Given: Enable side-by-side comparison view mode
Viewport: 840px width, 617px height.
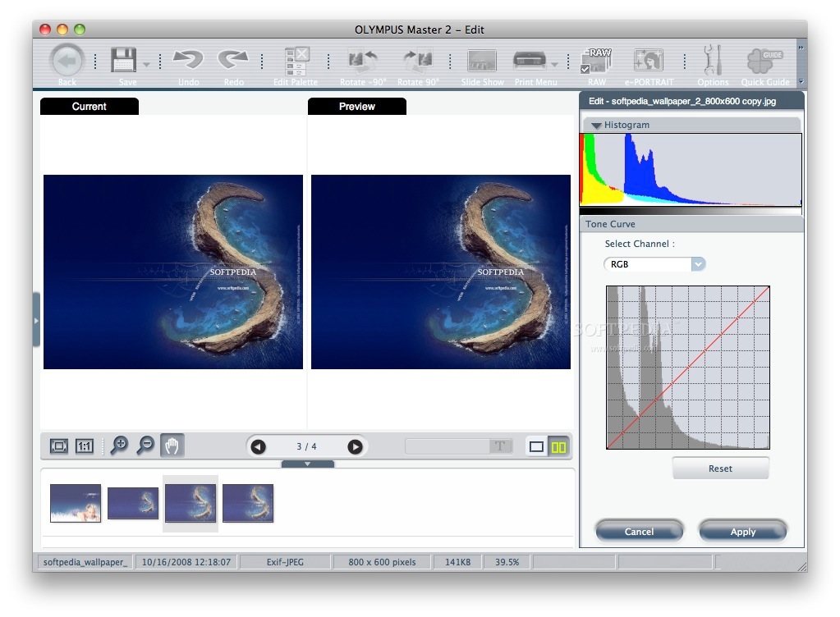Looking at the screenshot, I should [560, 446].
